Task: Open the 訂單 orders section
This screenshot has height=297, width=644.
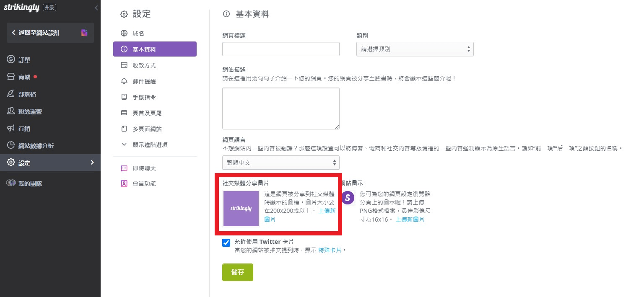Action: point(24,59)
